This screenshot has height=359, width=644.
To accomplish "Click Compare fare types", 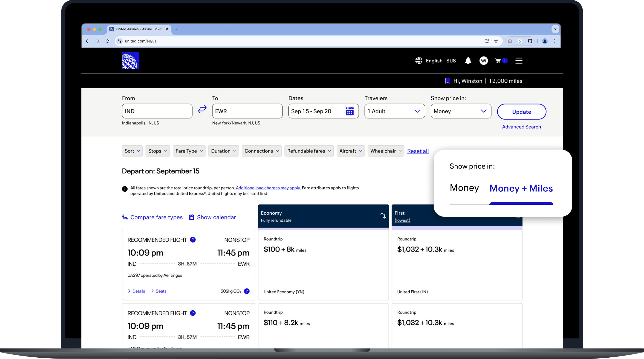I will [x=152, y=217].
